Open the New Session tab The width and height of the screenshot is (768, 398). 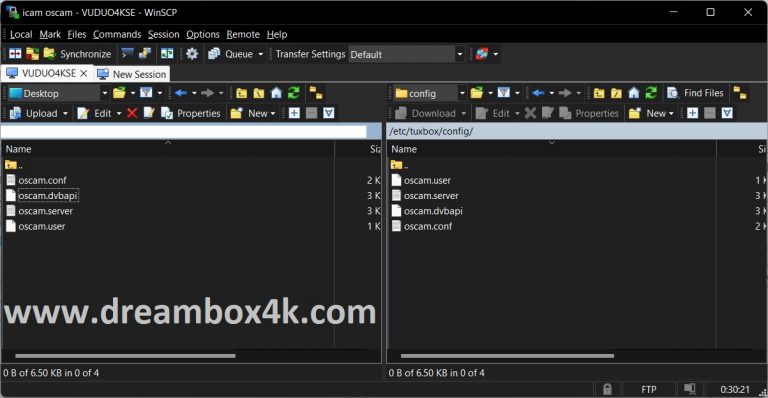(x=132, y=74)
